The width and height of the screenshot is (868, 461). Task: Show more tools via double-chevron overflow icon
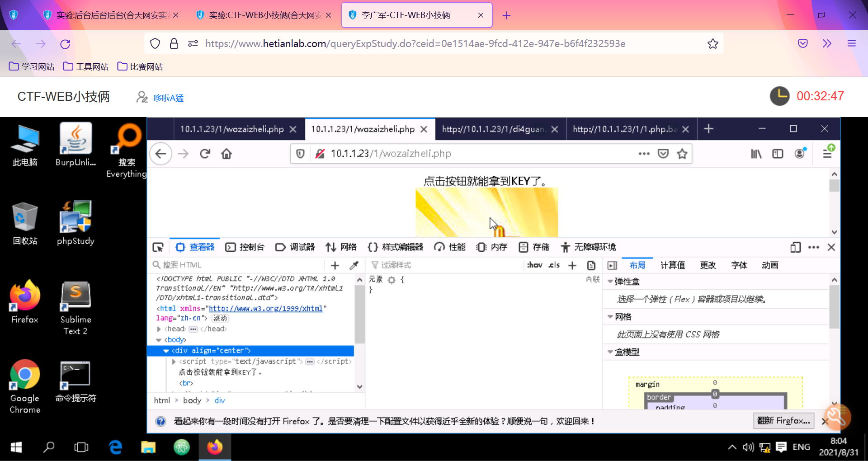point(827,43)
